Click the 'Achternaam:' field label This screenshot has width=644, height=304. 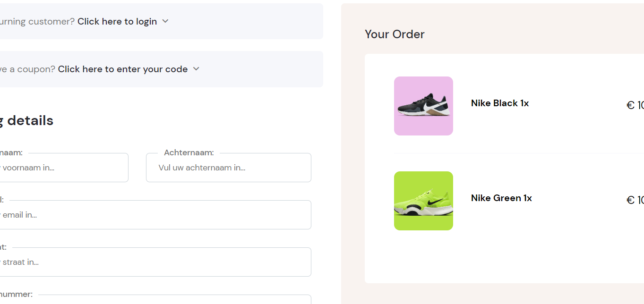189,152
